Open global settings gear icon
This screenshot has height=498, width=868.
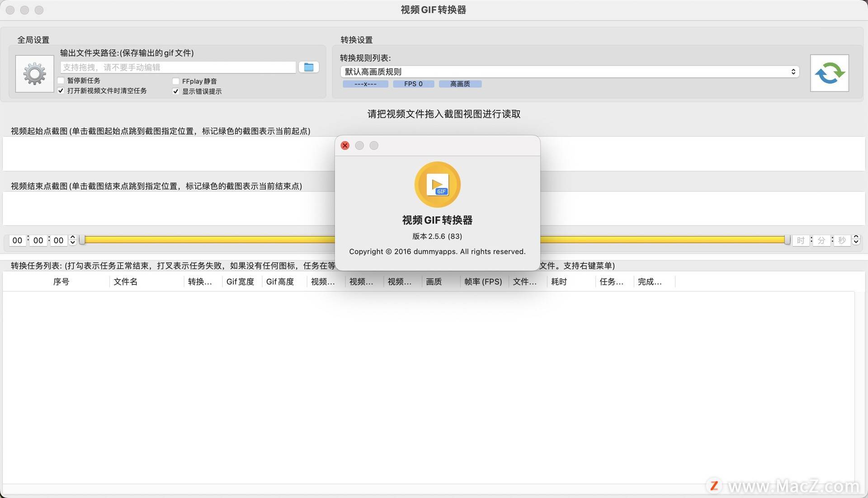click(35, 74)
